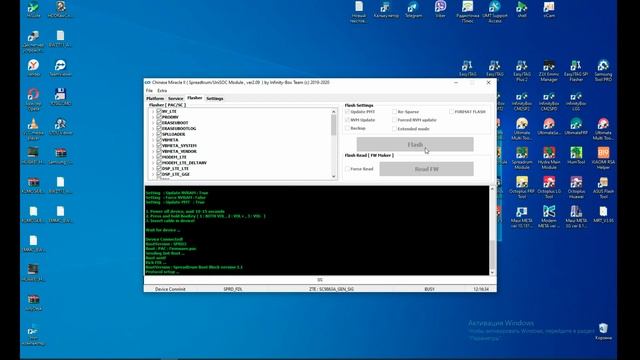Toggle the PRODNV partition checkbox
The width and height of the screenshot is (640, 360).
coord(159,117)
